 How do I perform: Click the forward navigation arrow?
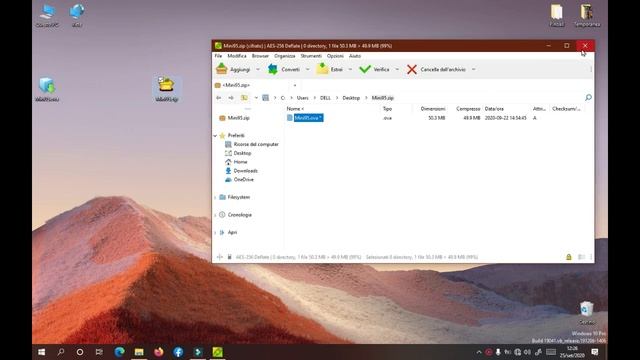tap(231, 98)
